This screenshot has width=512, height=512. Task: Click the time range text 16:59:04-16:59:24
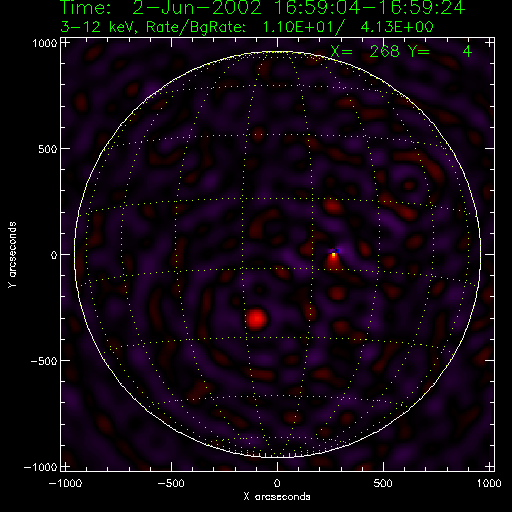point(369,7)
